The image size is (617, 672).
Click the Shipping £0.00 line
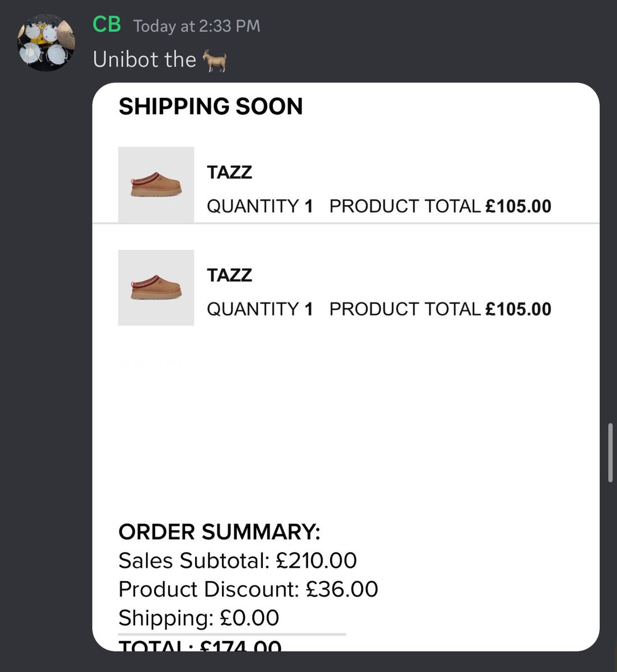pyautogui.click(x=198, y=618)
